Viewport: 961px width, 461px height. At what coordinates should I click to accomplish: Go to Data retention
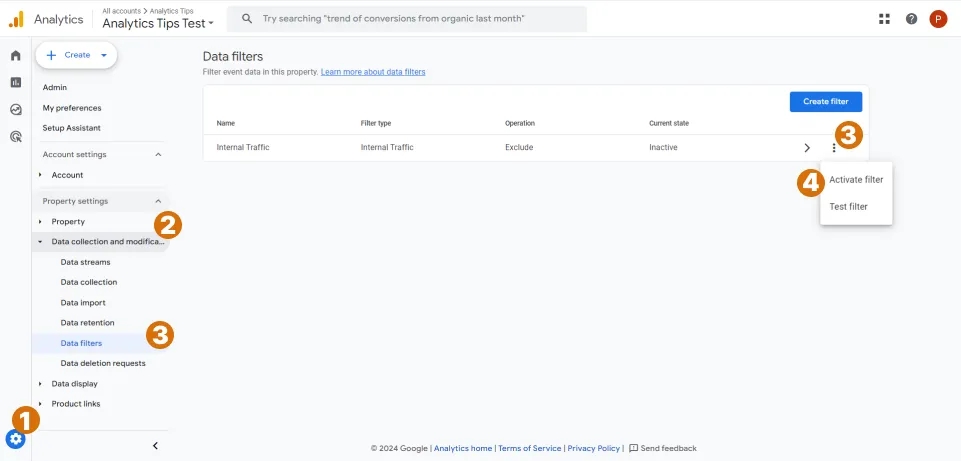tap(87, 322)
